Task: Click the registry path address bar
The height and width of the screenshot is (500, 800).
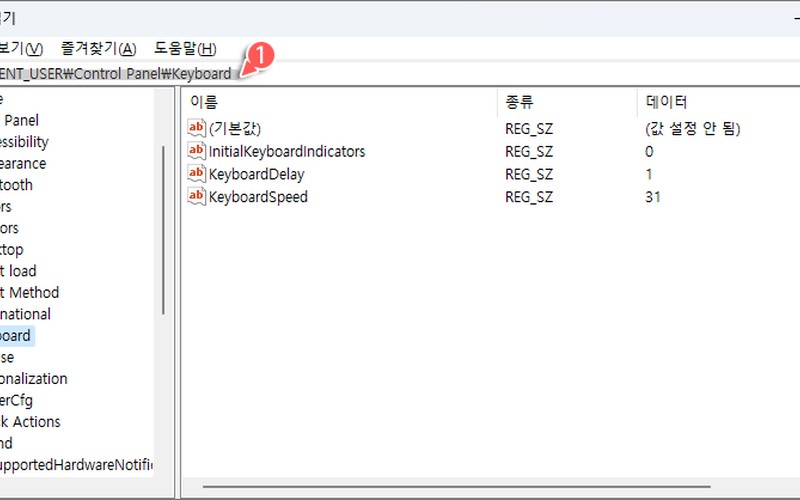Action: [x=400, y=73]
